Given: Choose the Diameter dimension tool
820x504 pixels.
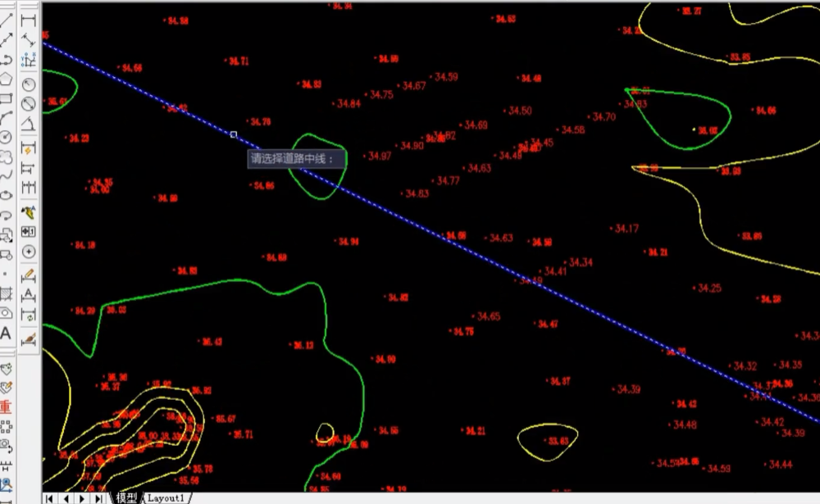Looking at the screenshot, I should tap(29, 104).
